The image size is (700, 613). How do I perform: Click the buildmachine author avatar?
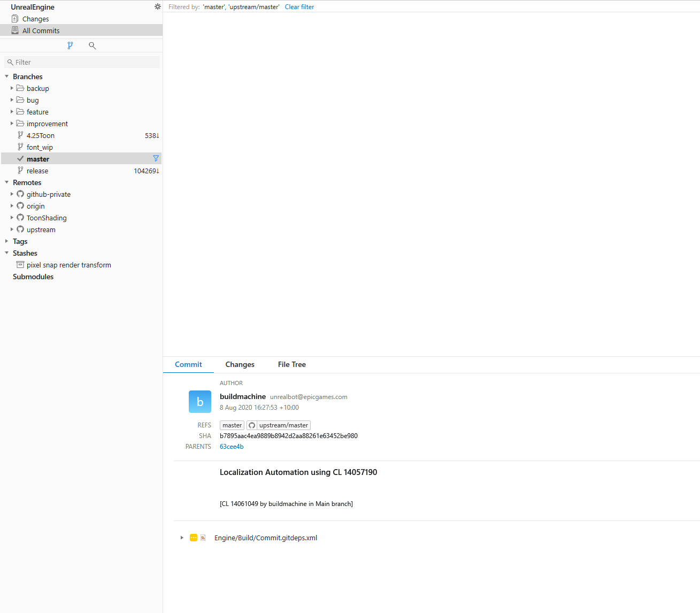point(199,401)
